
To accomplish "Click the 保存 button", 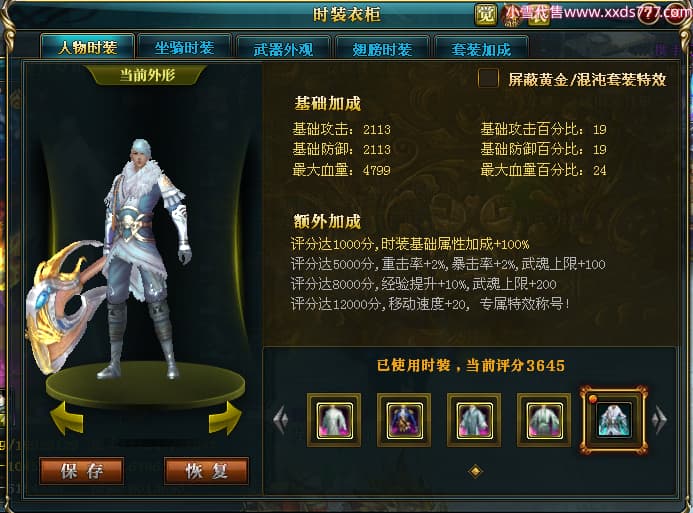I will 82,471.
